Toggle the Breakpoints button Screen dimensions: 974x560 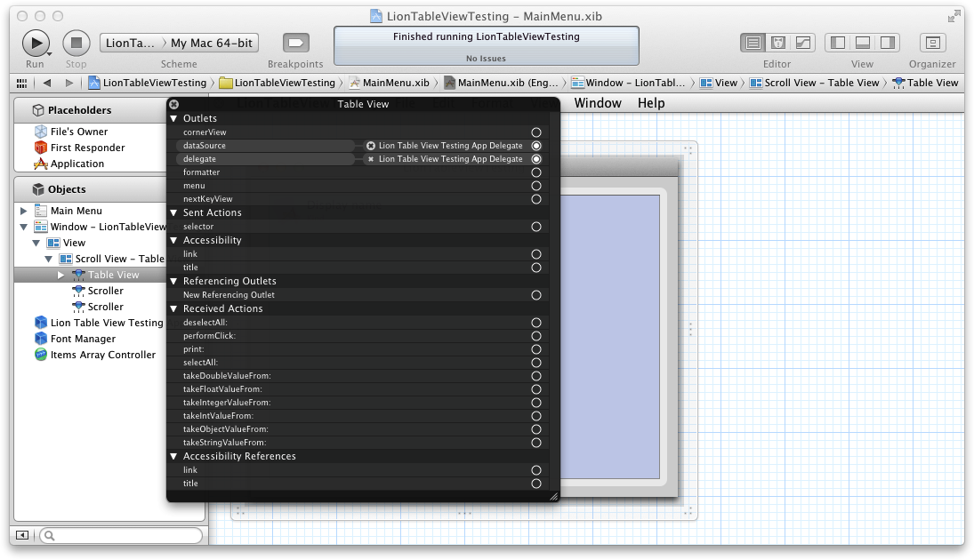pyautogui.click(x=295, y=43)
